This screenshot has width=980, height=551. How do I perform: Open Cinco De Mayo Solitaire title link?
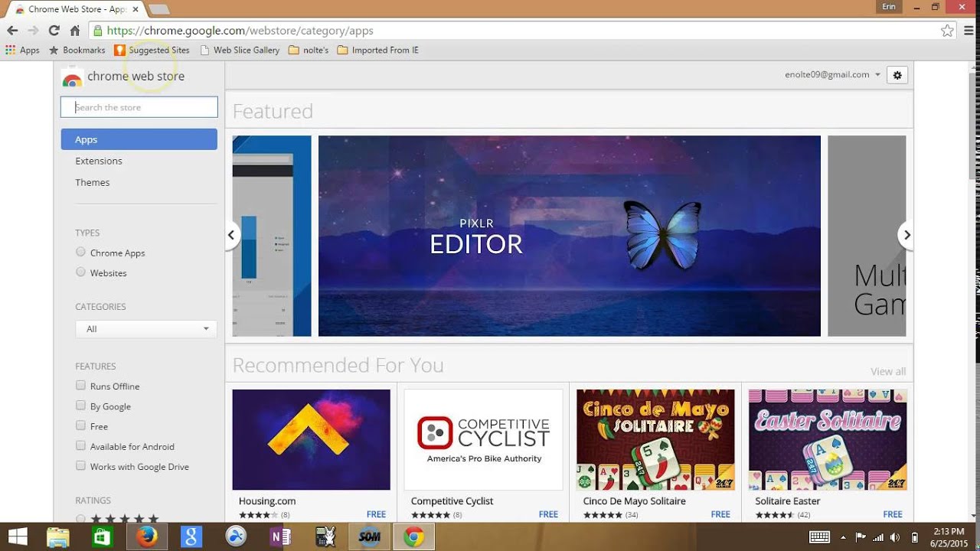[635, 500]
